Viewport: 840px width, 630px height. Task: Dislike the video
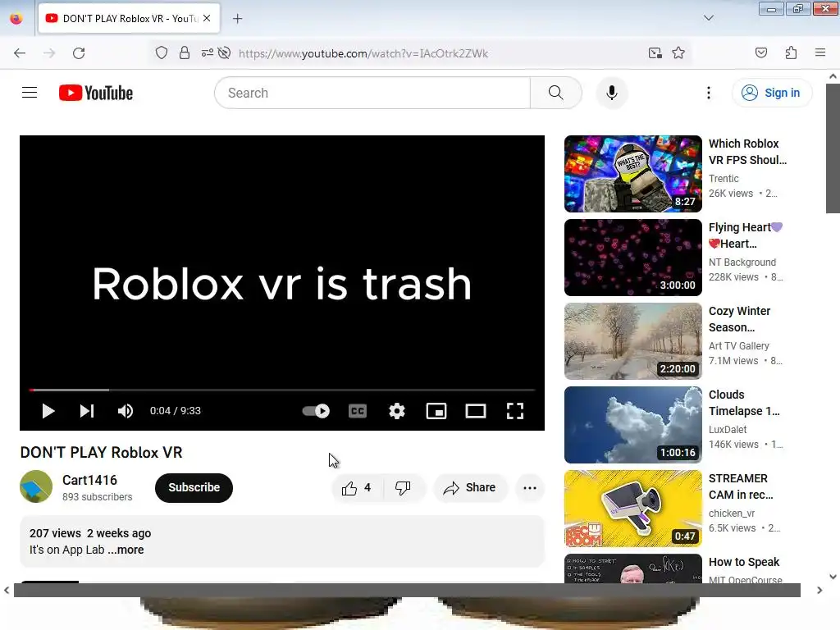pos(404,488)
